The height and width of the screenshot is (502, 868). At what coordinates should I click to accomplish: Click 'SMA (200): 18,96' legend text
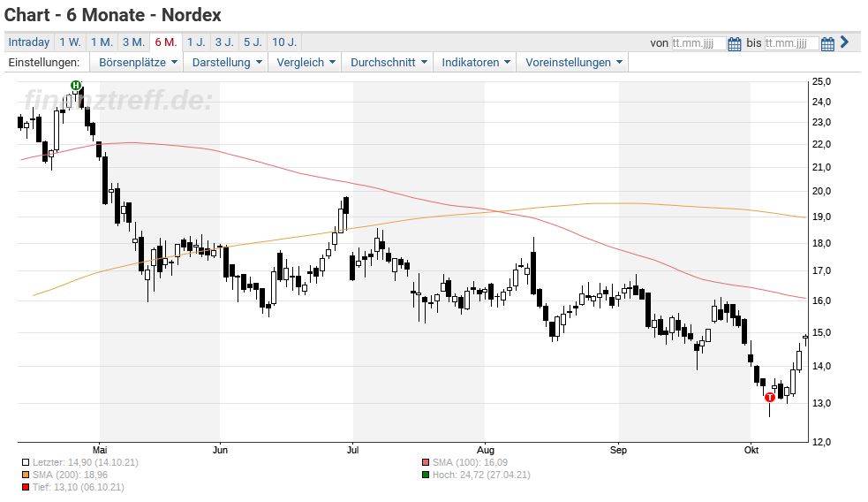(x=71, y=475)
